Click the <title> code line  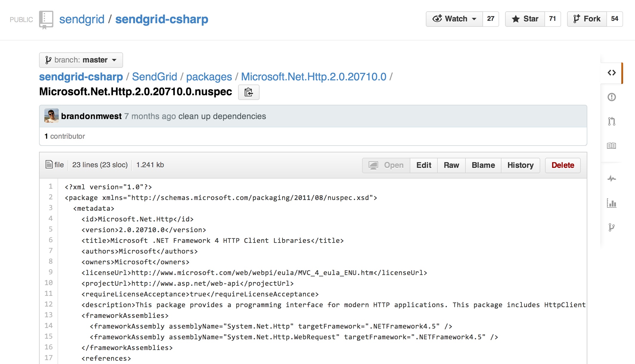[x=212, y=240]
